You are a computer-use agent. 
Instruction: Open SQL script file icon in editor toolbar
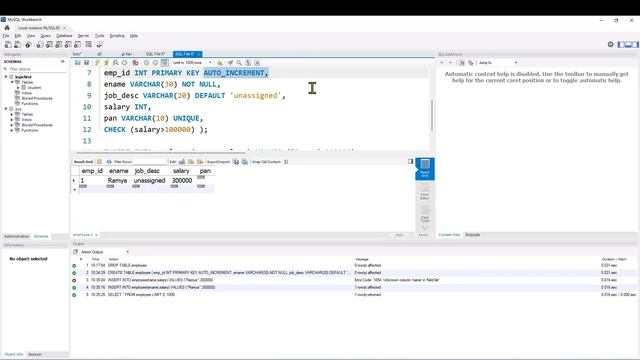[x=78, y=62]
